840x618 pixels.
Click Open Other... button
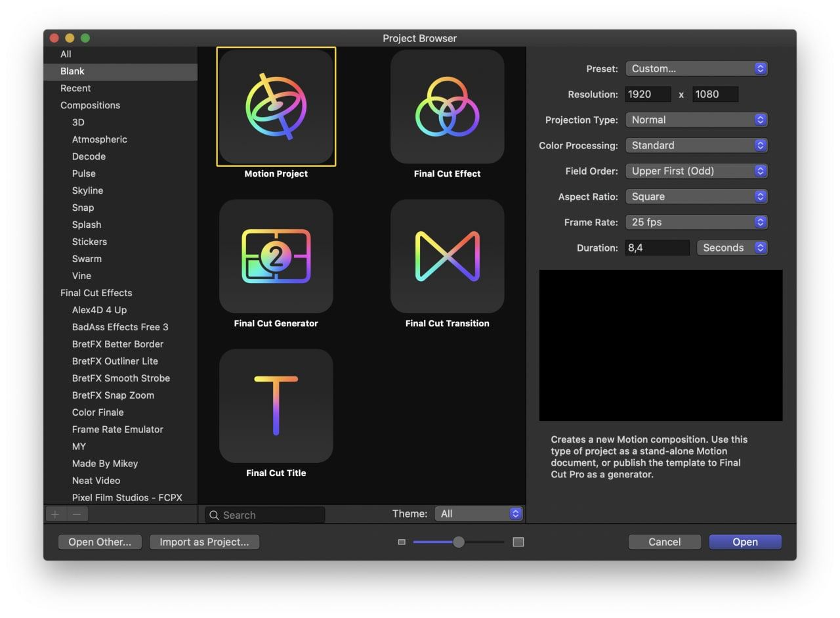click(100, 542)
